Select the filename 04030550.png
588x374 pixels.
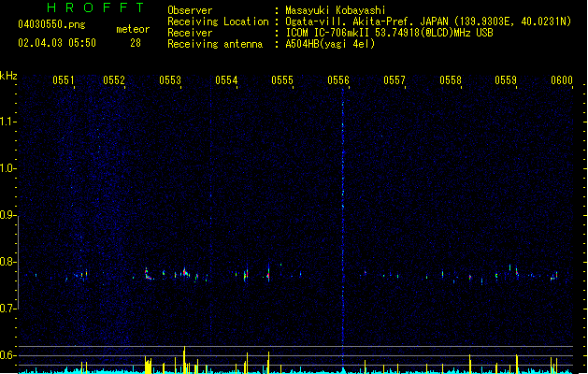51,24
